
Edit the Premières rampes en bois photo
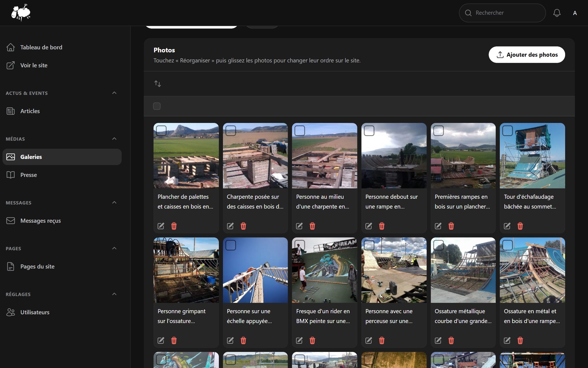coord(438,226)
